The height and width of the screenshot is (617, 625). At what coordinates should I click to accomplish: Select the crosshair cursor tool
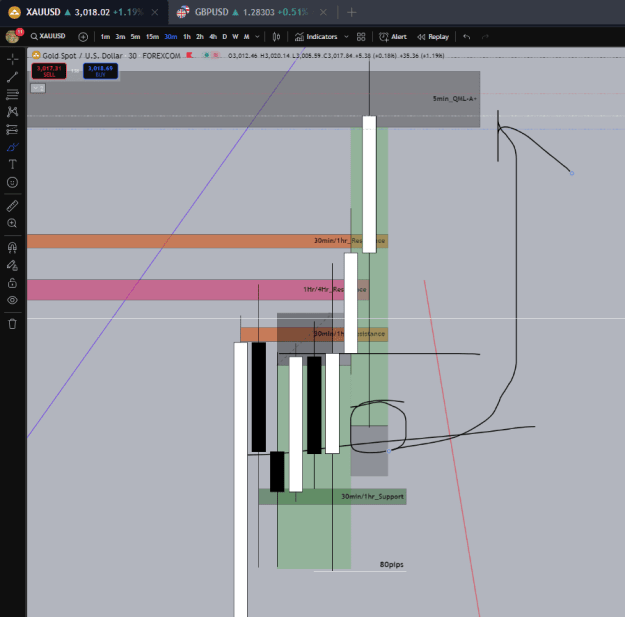tap(12, 59)
